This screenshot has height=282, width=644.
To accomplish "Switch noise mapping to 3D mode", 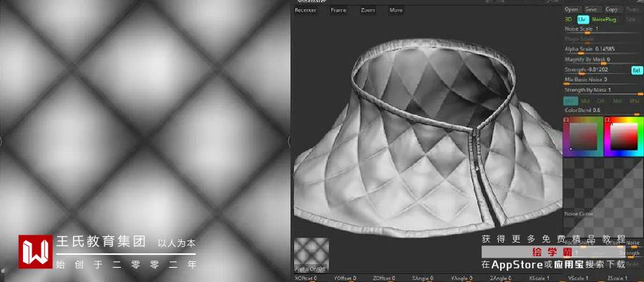I will pyautogui.click(x=568, y=19).
